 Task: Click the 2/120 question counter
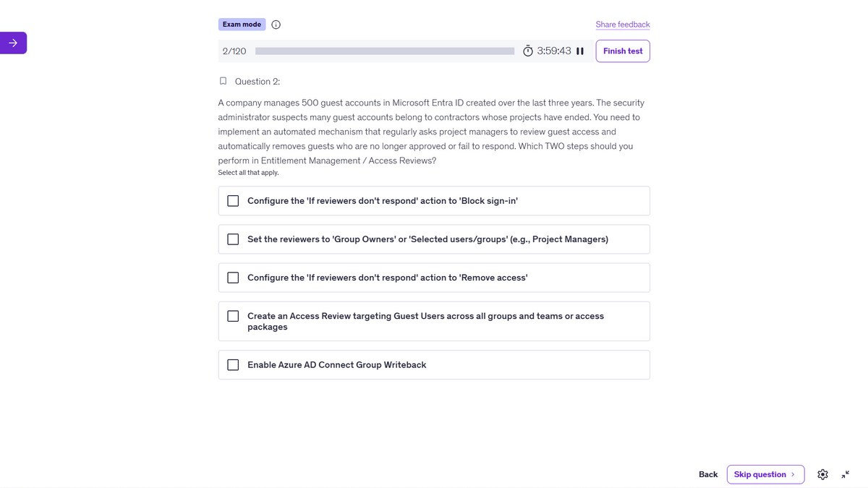[234, 51]
